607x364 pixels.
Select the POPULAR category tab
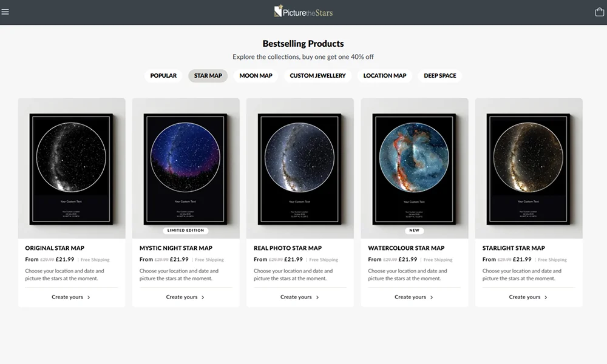pyautogui.click(x=163, y=76)
